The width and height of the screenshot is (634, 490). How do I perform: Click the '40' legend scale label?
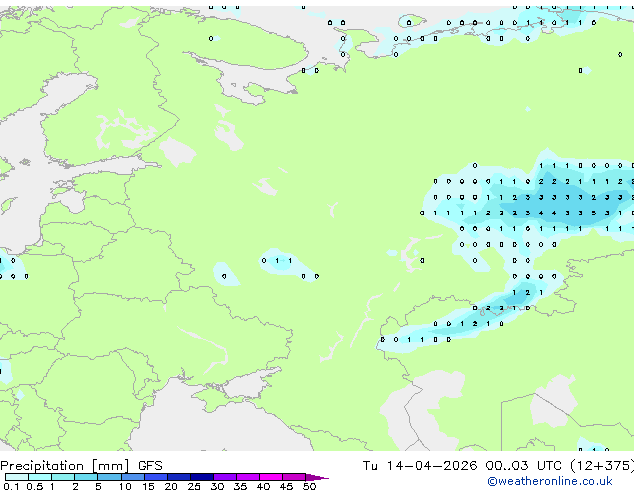pyautogui.click(x=263, y=486)
